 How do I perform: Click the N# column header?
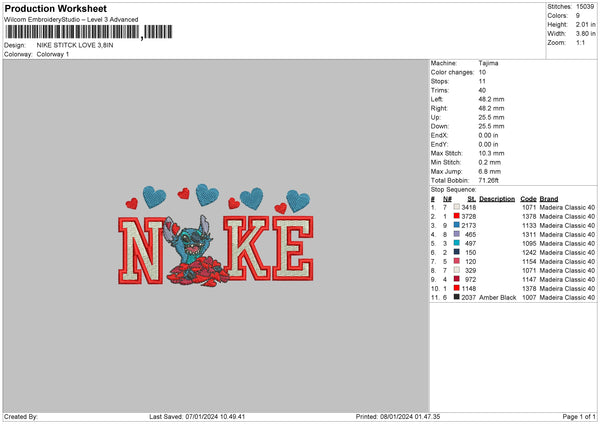(x=447, y=199)
